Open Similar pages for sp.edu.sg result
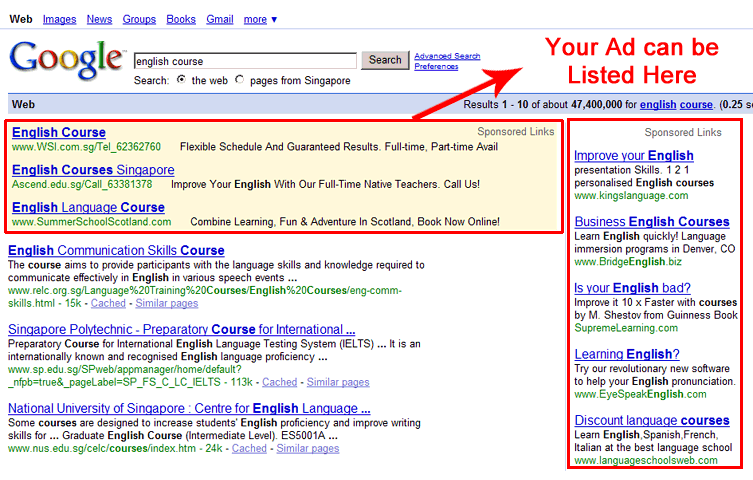 (338, 382)
